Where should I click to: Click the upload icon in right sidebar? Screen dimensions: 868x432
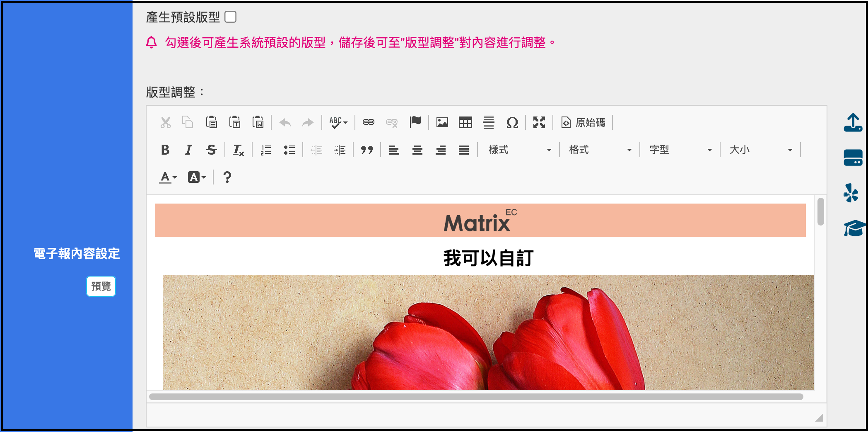[853, 123]
